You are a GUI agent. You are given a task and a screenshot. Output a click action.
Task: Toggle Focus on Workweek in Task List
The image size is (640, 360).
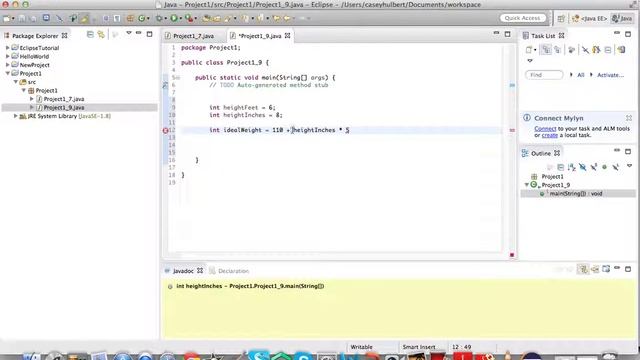571,50
